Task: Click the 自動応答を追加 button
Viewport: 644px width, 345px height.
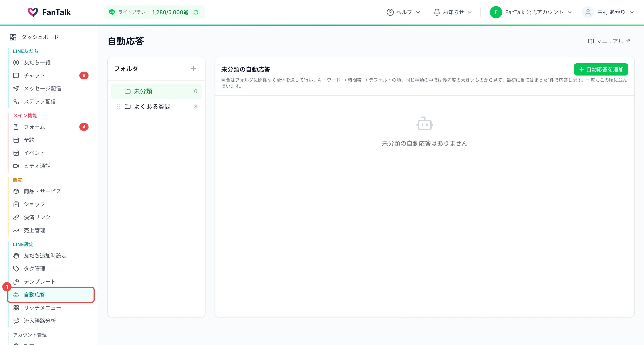Action: pos(601,70)
